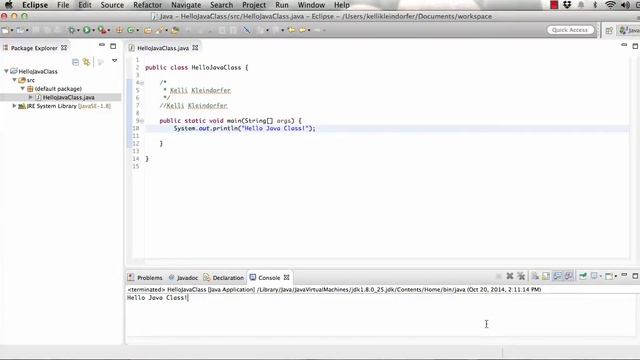Open the Run dropdown arrow

[x=93, y=30]
